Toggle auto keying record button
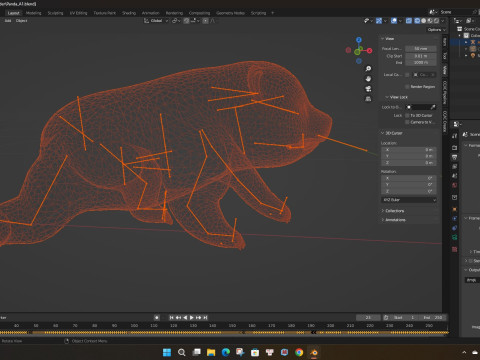Viewport: 480px width, 360px height. pos(157,318)
